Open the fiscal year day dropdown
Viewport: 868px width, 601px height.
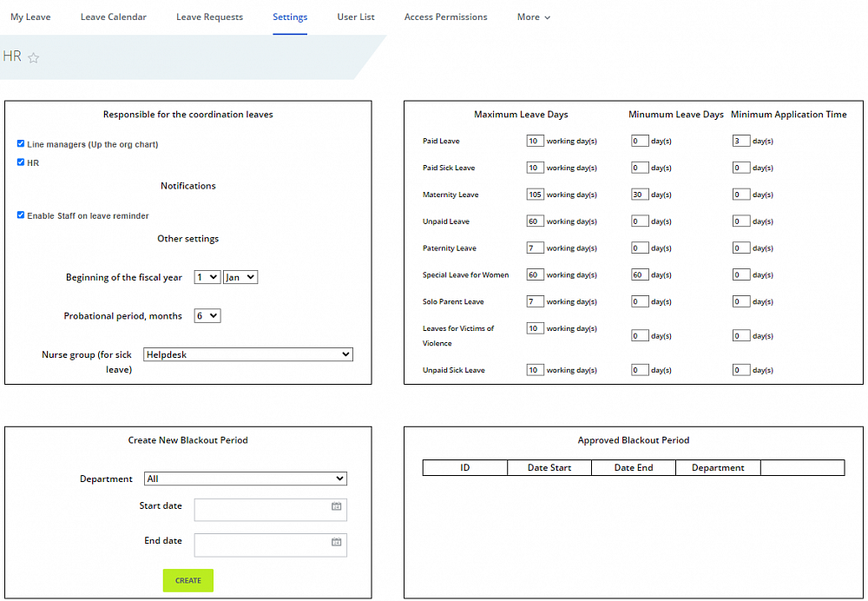[207, 276]
